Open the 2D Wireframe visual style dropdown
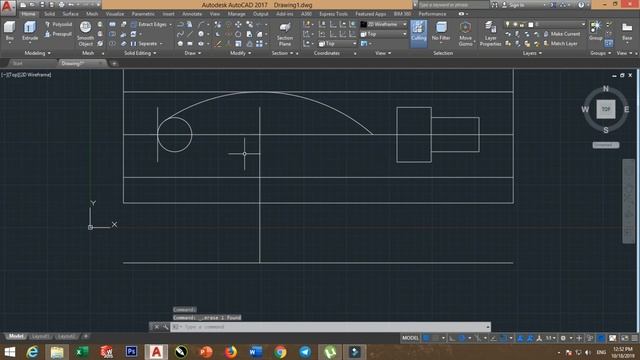 click(384, 24)
